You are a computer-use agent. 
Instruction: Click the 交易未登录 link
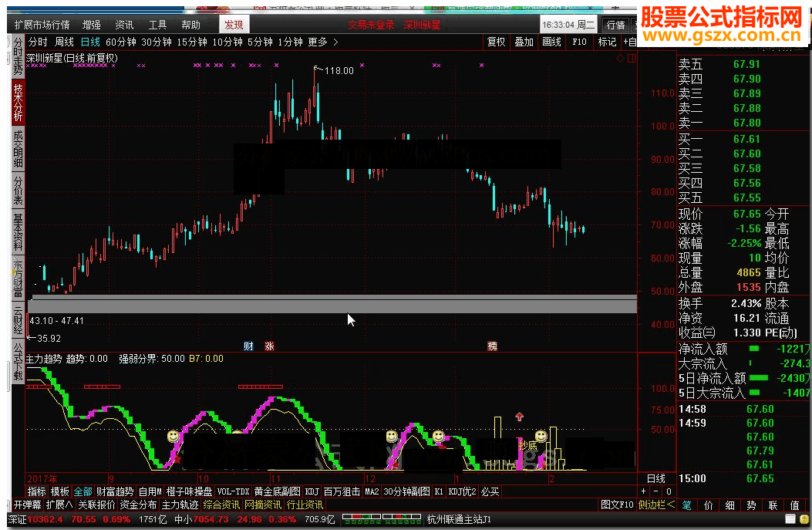pyautogui.click(x=371, y=25)
